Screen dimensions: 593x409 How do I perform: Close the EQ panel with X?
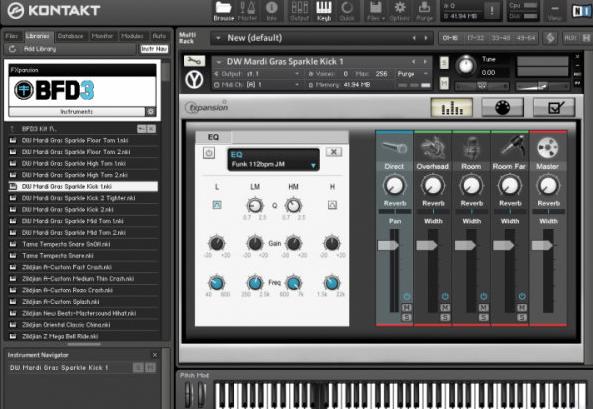(x=334, y=152)
